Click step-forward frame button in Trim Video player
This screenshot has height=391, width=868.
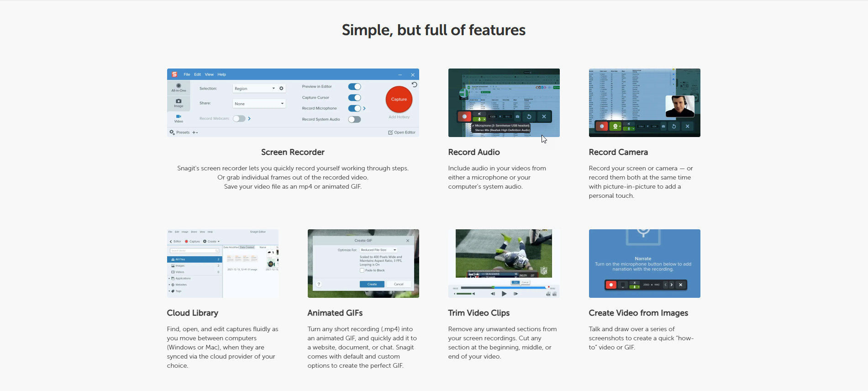pos(516,294)
